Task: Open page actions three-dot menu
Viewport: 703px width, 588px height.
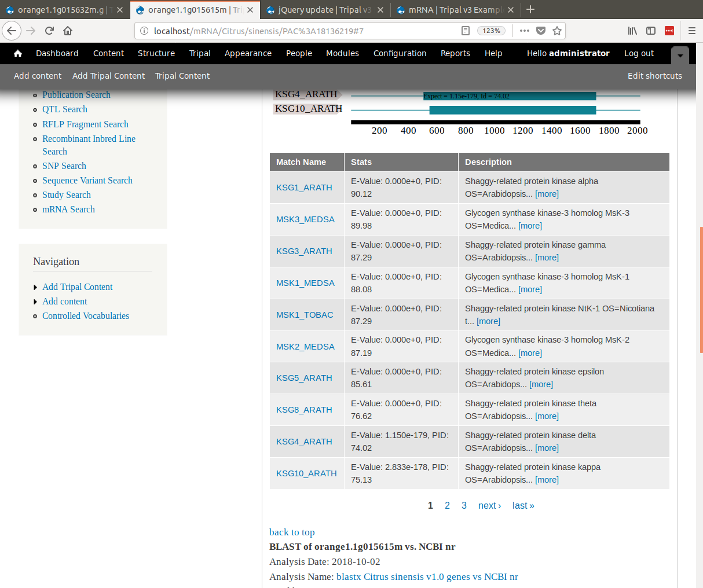Action: (524, 31)
